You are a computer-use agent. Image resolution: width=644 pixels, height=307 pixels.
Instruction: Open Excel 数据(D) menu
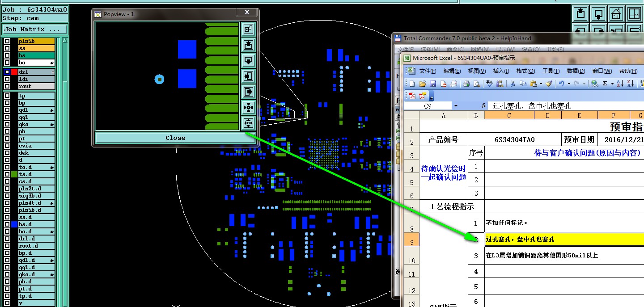[x=576, y=71]
